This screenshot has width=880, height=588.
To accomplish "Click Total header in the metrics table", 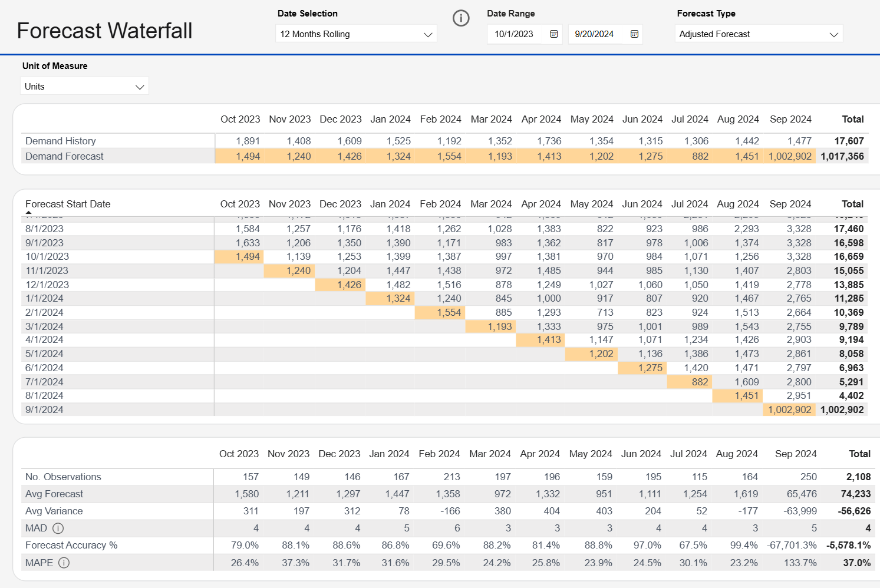I will pyautogui.click(x=860, y=454).
